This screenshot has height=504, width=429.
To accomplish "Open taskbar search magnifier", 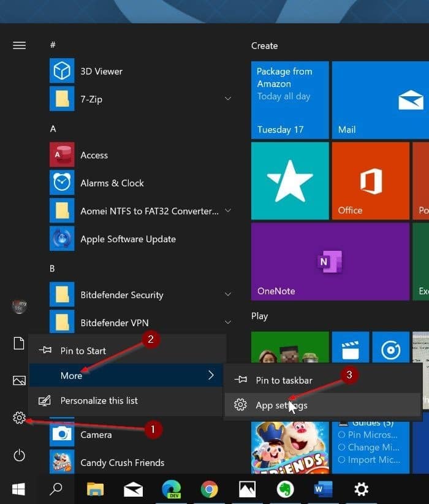I will (56, 489).
